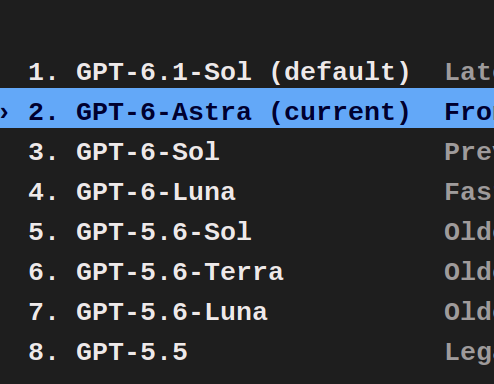
Task: Click the number "1." list index
Action: pyautogui.click(x=42, y=72)
